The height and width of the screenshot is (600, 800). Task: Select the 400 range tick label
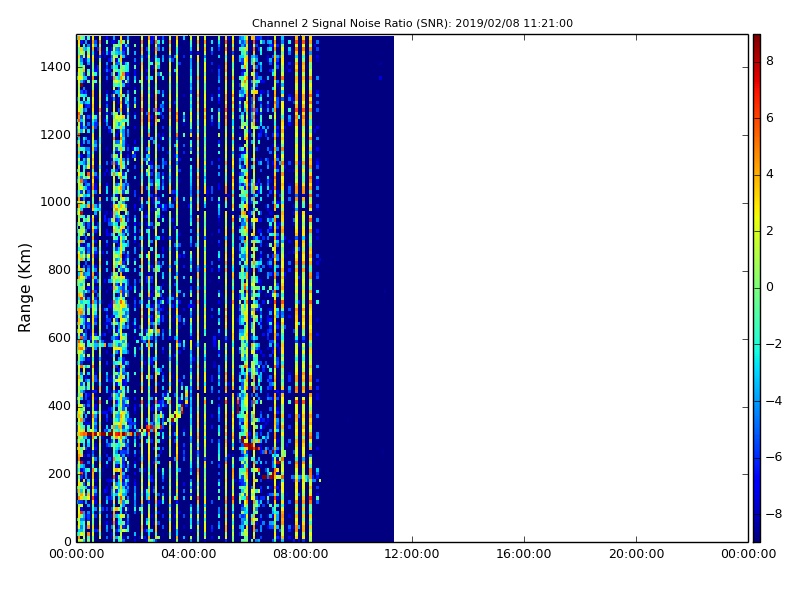(59, 406)
